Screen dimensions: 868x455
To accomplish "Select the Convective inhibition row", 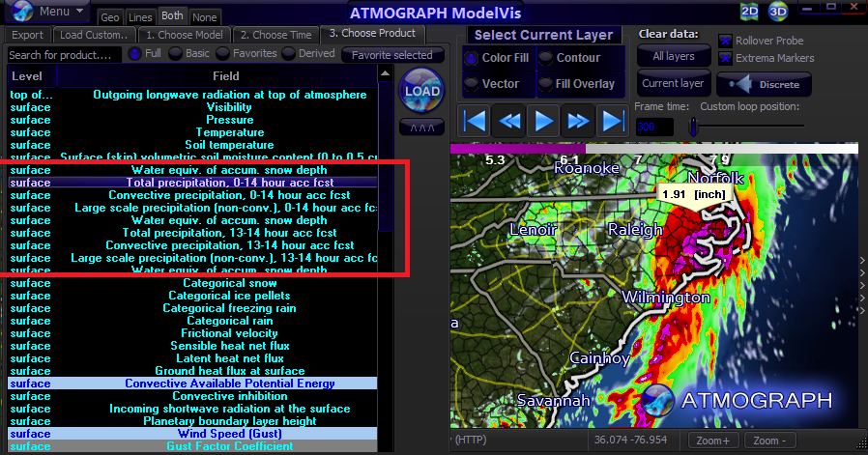I will tap(192, 396).
